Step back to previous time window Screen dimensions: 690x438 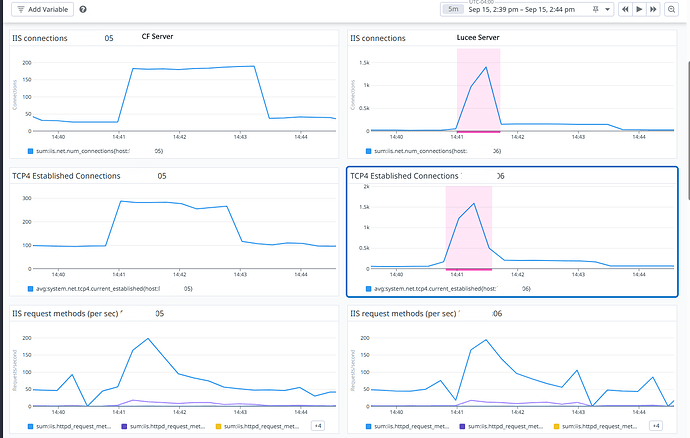click(x=627, y=9)
